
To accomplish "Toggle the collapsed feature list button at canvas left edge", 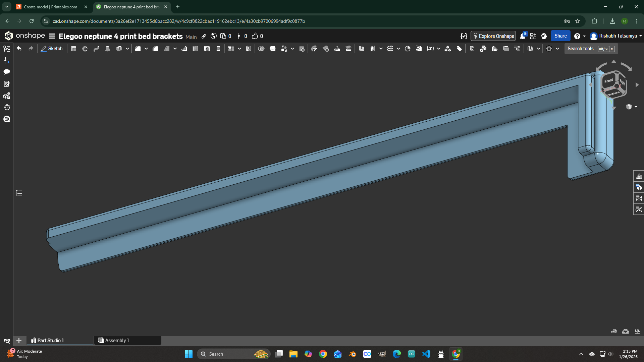I will pos(19,192).
